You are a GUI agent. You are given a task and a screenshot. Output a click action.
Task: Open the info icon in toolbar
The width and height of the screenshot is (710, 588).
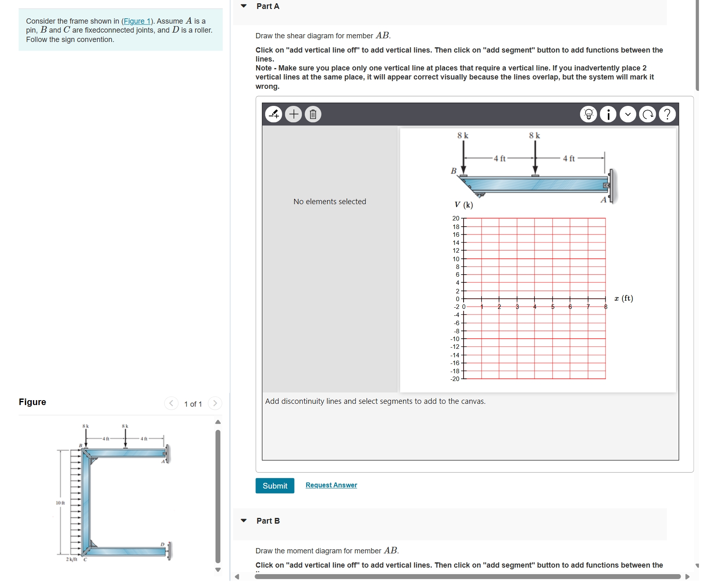608,115
